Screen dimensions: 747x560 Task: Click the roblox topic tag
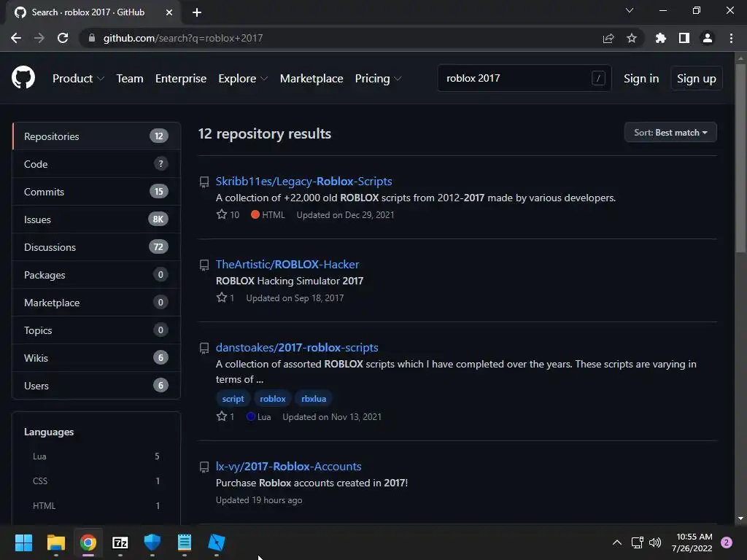(273, 399)
